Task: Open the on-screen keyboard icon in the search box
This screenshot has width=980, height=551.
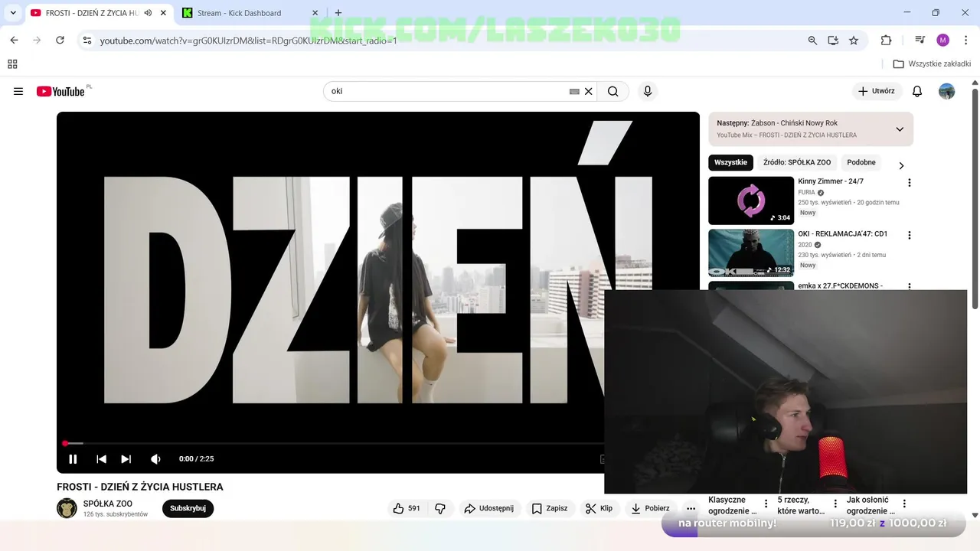Action: (x=574, y=91)
